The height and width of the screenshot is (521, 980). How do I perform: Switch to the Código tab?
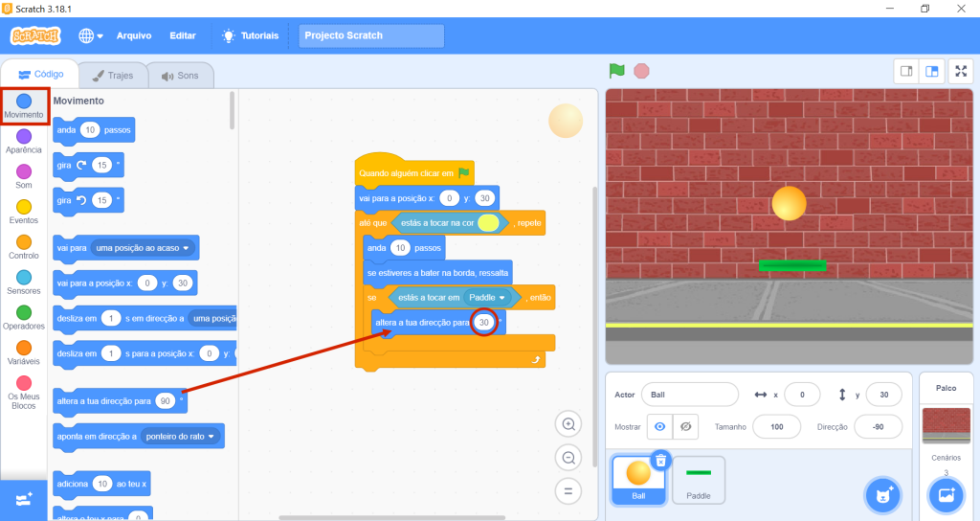tap(40, 75)
